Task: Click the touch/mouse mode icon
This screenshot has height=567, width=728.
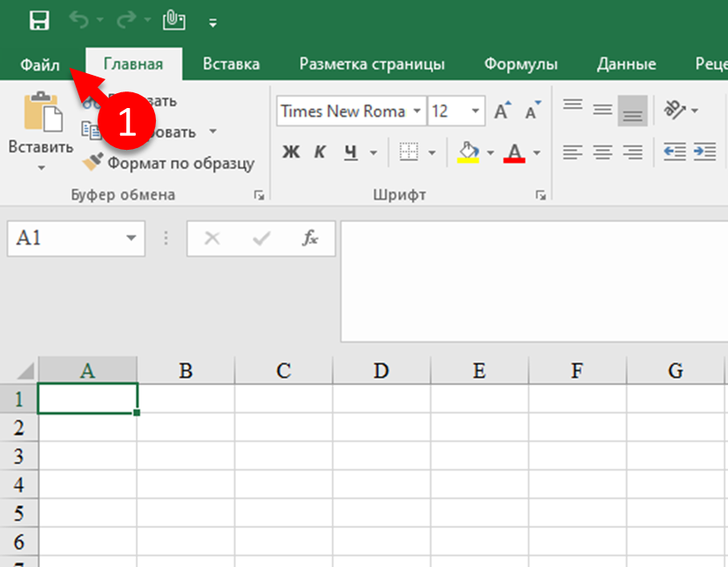Action: point(174,20)
